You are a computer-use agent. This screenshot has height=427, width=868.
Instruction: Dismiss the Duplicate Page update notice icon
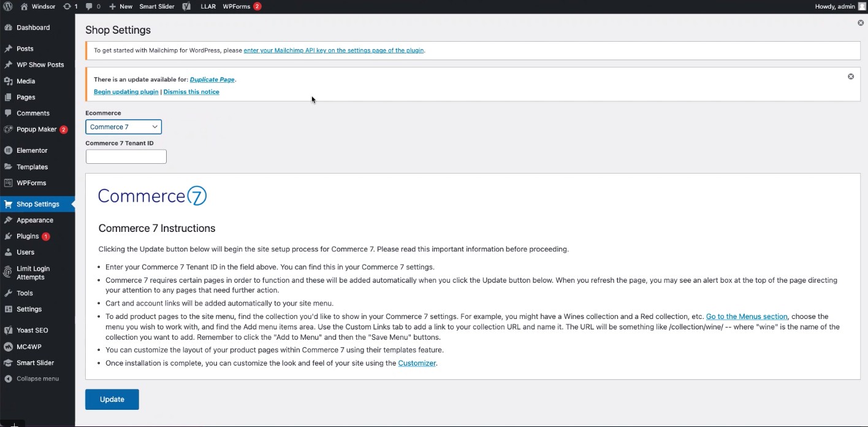850,77
